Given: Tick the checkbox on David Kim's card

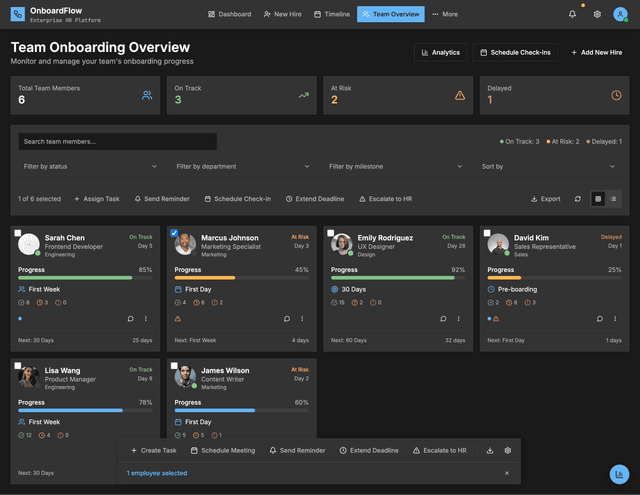Looking at the screenshot, I should click(487, 233).
